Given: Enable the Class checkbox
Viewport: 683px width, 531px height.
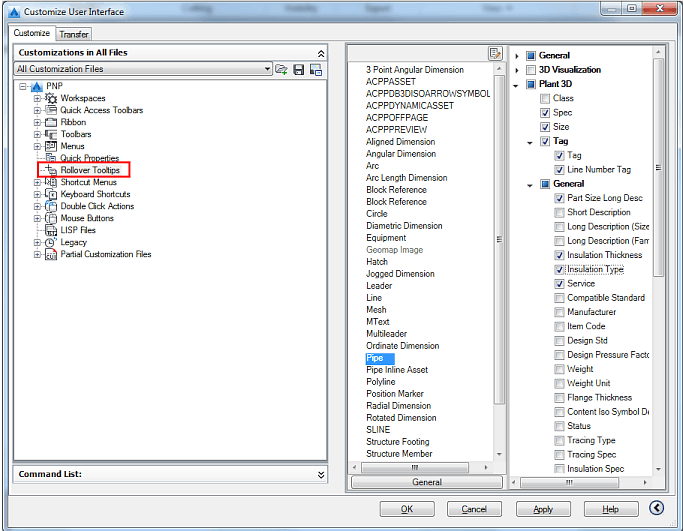Looking at the screenshot, I should coord(545,99).
